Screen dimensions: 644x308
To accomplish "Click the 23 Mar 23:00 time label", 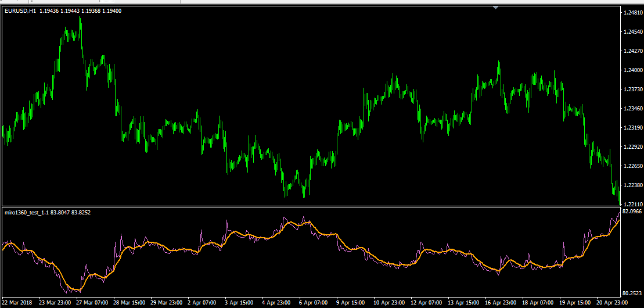I will click(55, 302).
